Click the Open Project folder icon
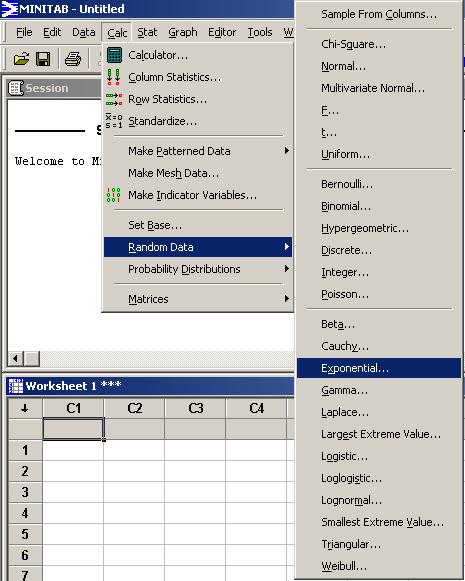 click(21, 59)
